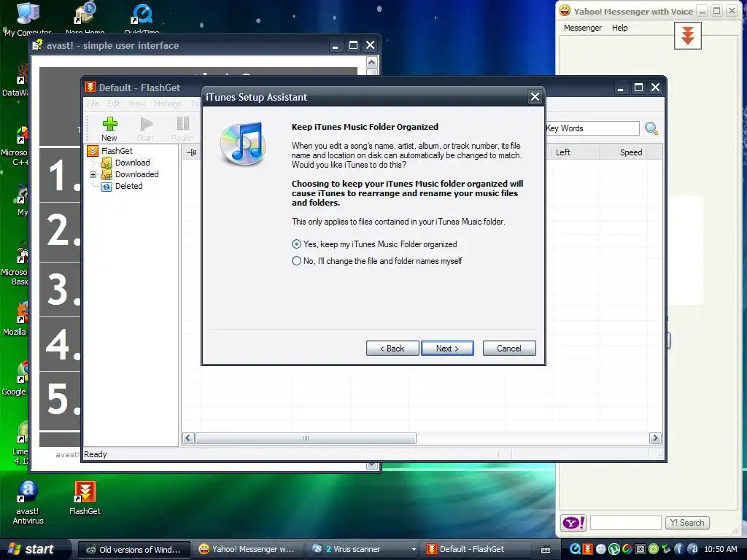
Task: Click the iTunes CD music note icon
Action: pos(243,144)
